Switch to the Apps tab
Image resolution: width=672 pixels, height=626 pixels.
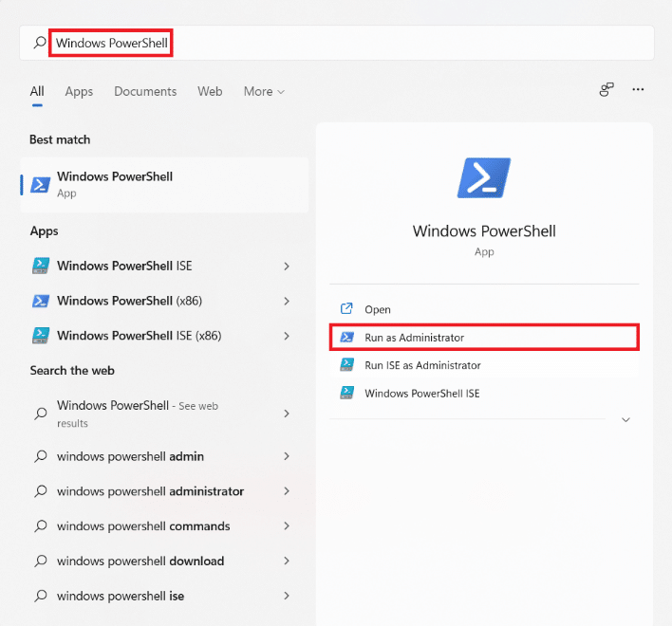[x=79, y=91]
